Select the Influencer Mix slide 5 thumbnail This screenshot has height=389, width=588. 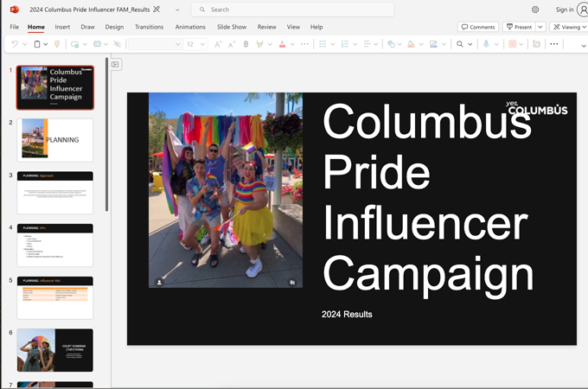55,297
